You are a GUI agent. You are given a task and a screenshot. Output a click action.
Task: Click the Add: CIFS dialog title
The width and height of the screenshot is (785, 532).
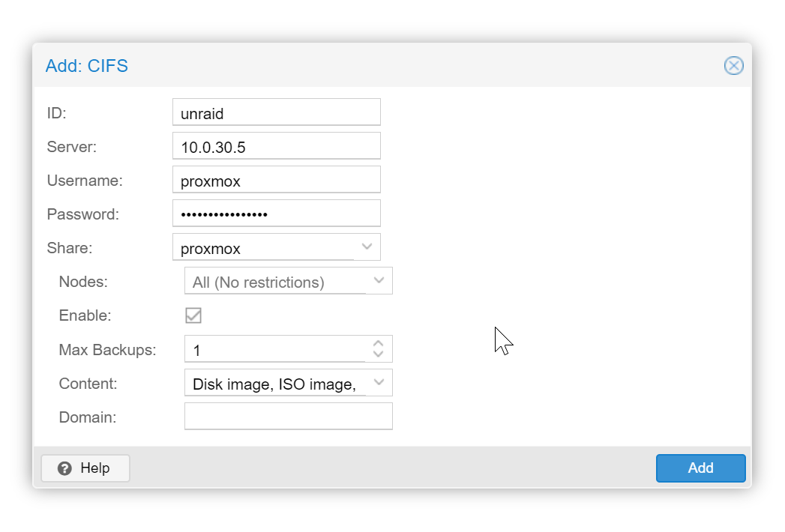point(87,66)
